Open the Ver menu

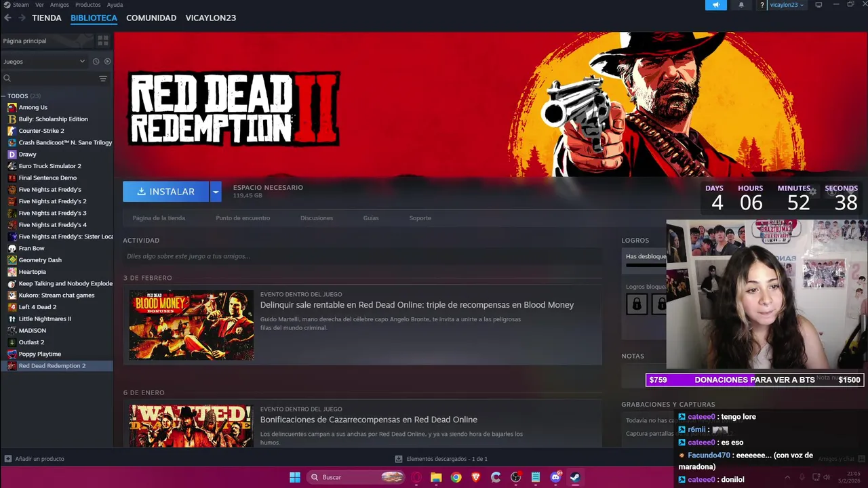coord(39,5)
